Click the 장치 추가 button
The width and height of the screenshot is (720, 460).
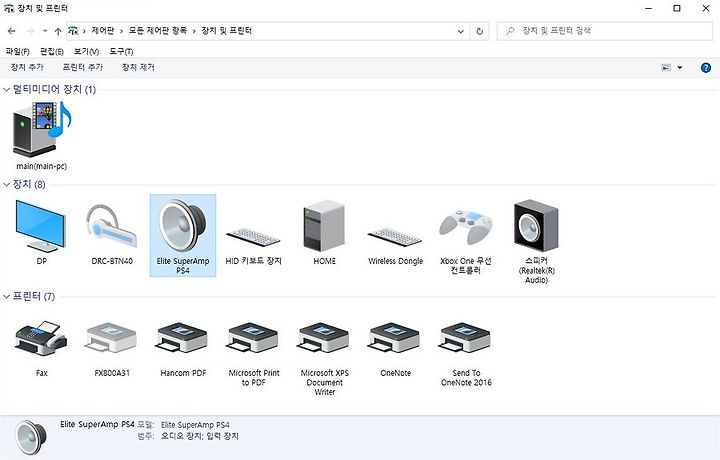pyautogui.click(x=27, y=67)
